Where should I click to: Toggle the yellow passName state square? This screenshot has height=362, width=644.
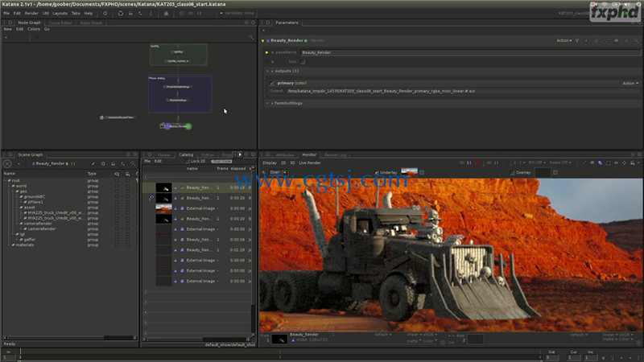[x=266, y=52]
